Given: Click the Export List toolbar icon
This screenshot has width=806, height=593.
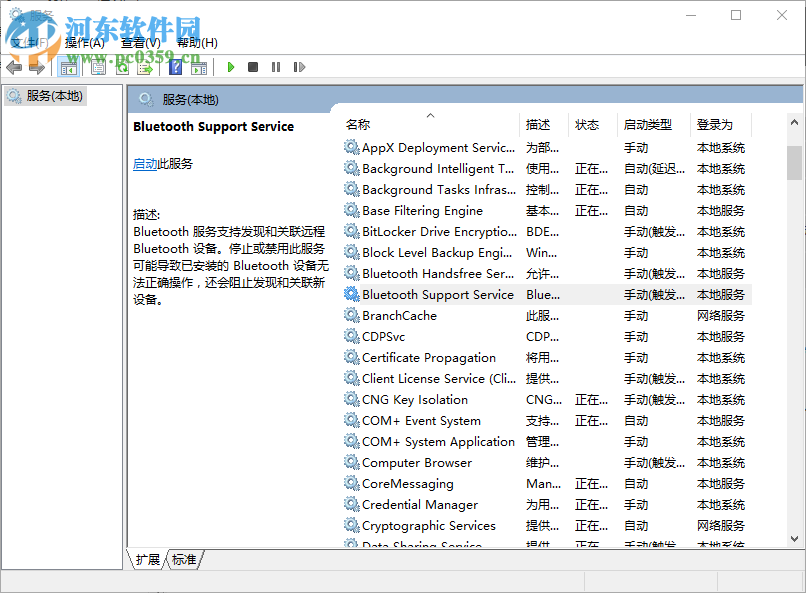Looking at the screenshot, I should (147, 66).
